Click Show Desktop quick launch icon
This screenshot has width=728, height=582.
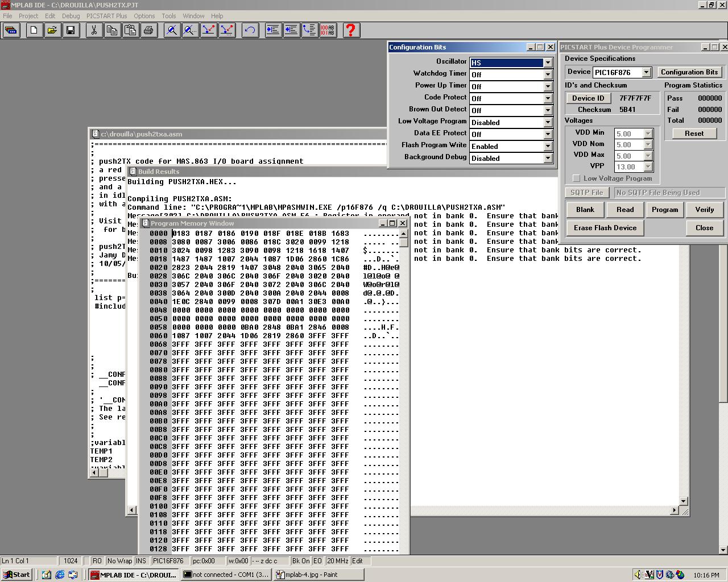47,575
